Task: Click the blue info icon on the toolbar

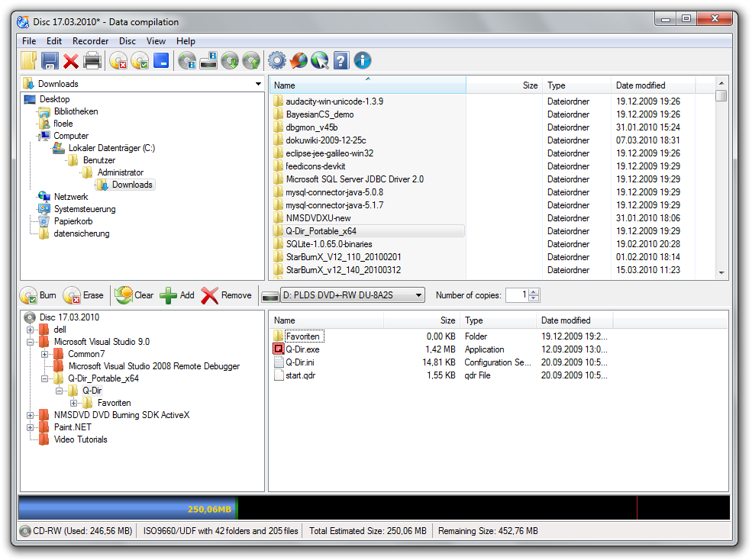Action: point(361,60)
